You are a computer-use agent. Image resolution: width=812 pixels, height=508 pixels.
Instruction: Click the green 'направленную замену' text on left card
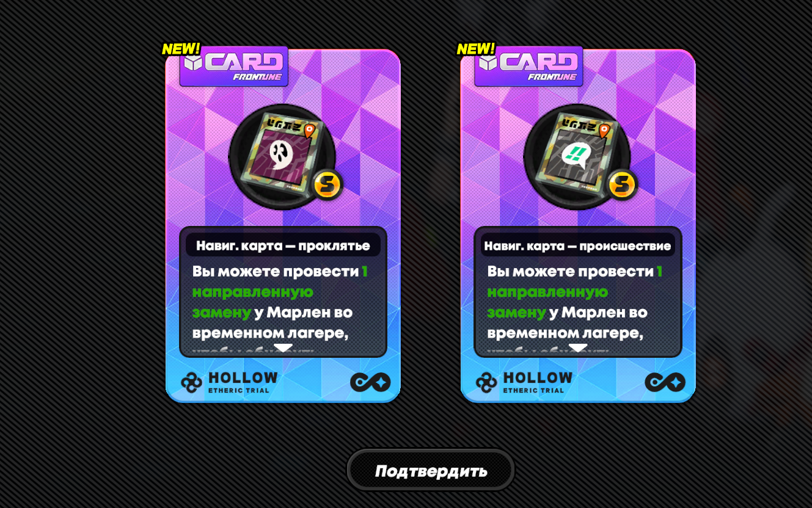tap(253, 302)
